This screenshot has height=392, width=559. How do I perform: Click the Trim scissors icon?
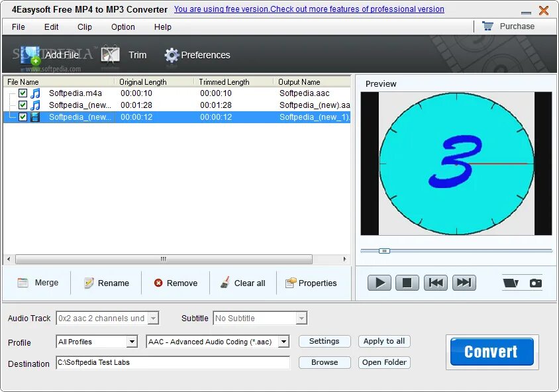(110, 55)
